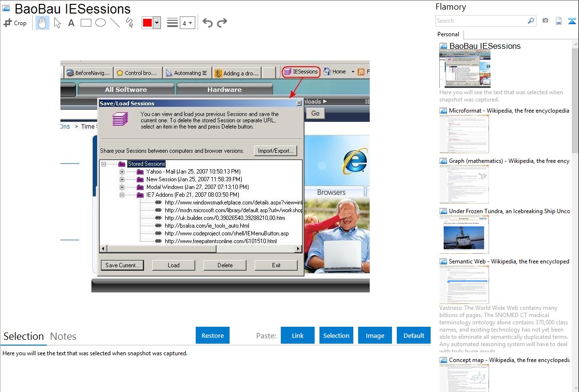Select the Crop tool
579x392 pixels.
[15, 23]
